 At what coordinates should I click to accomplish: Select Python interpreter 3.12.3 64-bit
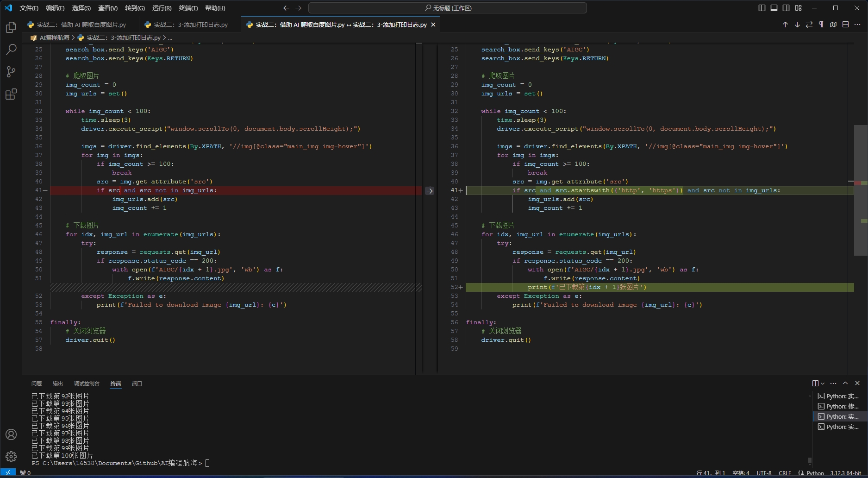845,473
